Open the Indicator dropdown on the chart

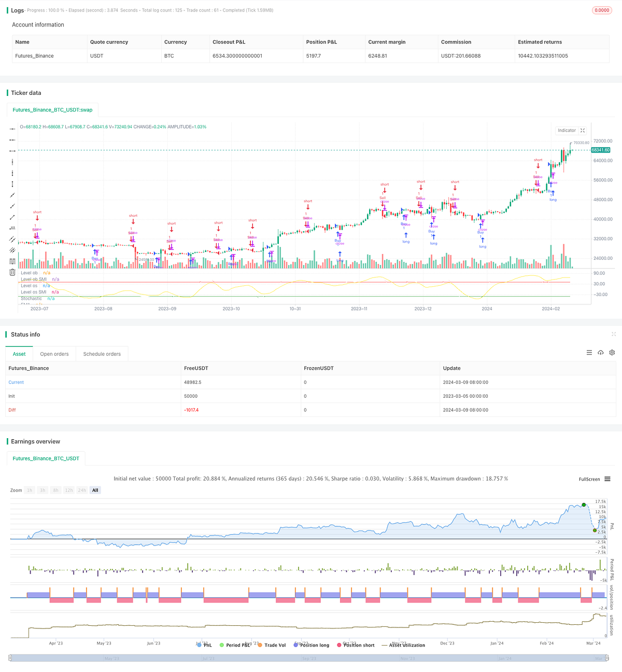click(567, 130)
